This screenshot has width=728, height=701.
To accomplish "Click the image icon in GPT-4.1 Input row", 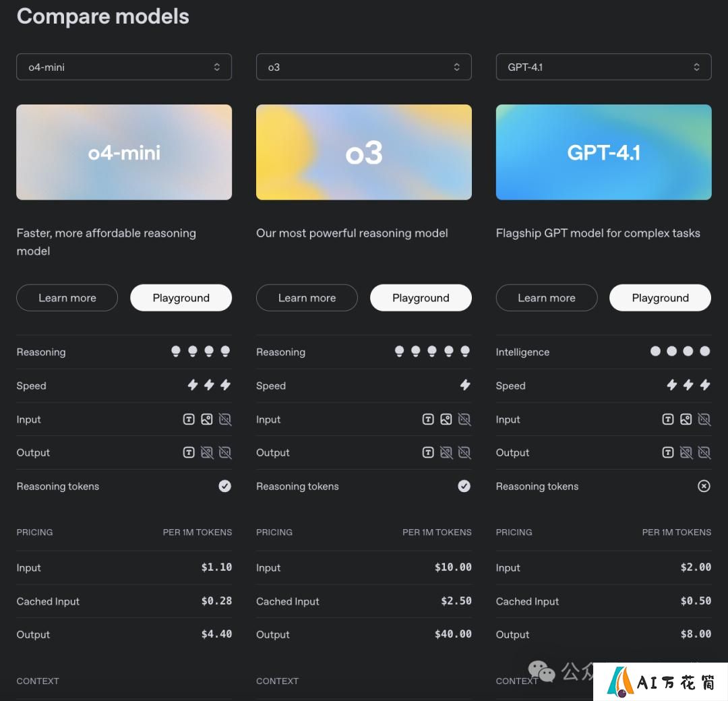I will click(686, 419).
